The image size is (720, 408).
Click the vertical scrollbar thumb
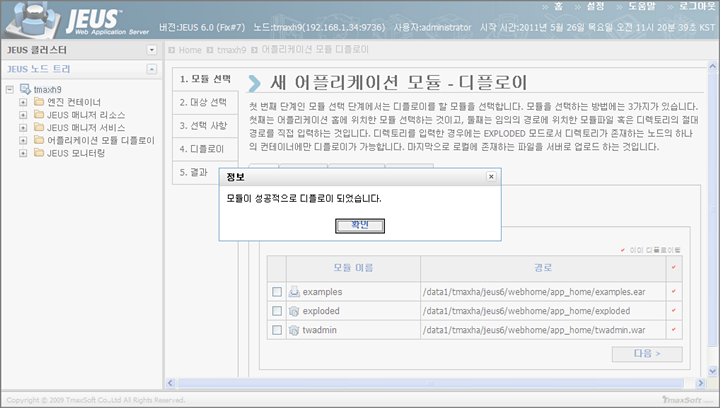pyautogui.click(x=712, y=211)
